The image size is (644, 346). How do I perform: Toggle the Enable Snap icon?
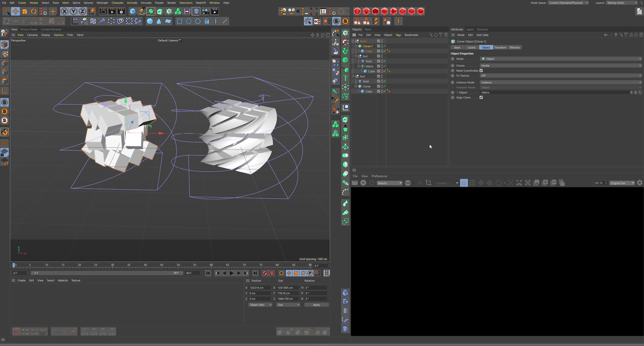(5, 132)
